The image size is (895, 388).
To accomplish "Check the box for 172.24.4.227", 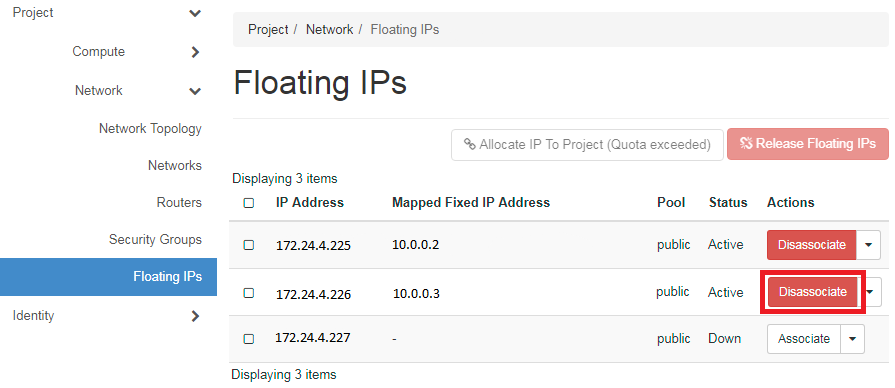I will point(248,339).
